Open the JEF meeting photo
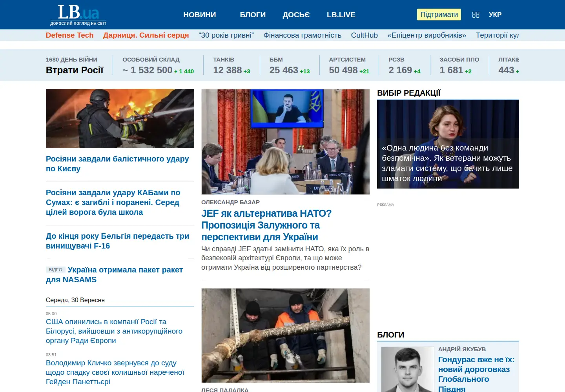The image size is (565, 392). coord(286,142)
